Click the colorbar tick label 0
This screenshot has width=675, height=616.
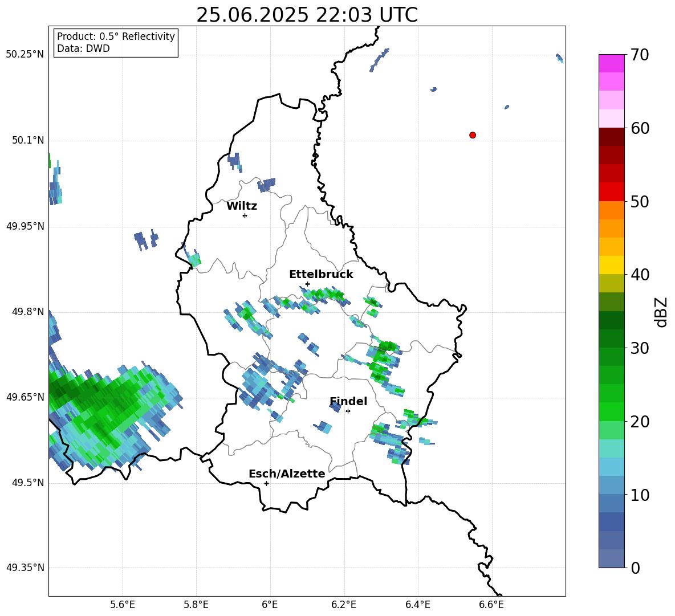point(635,568)
